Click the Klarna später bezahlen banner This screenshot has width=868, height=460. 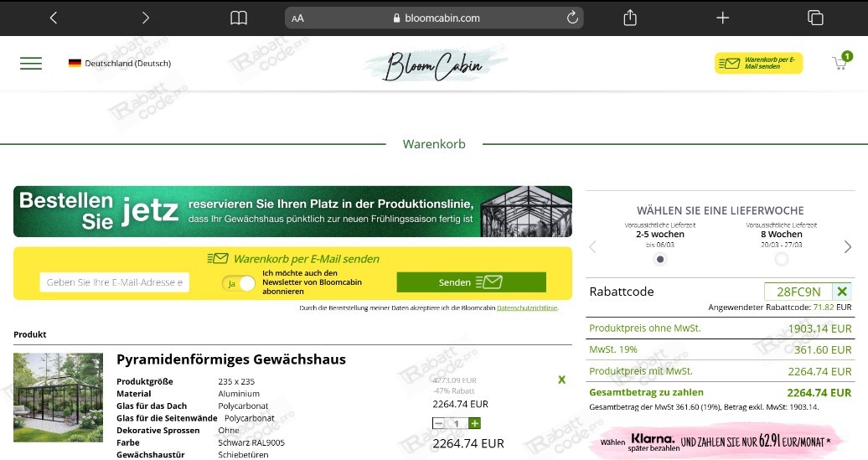pyautogui.click(x=717, y=442)
